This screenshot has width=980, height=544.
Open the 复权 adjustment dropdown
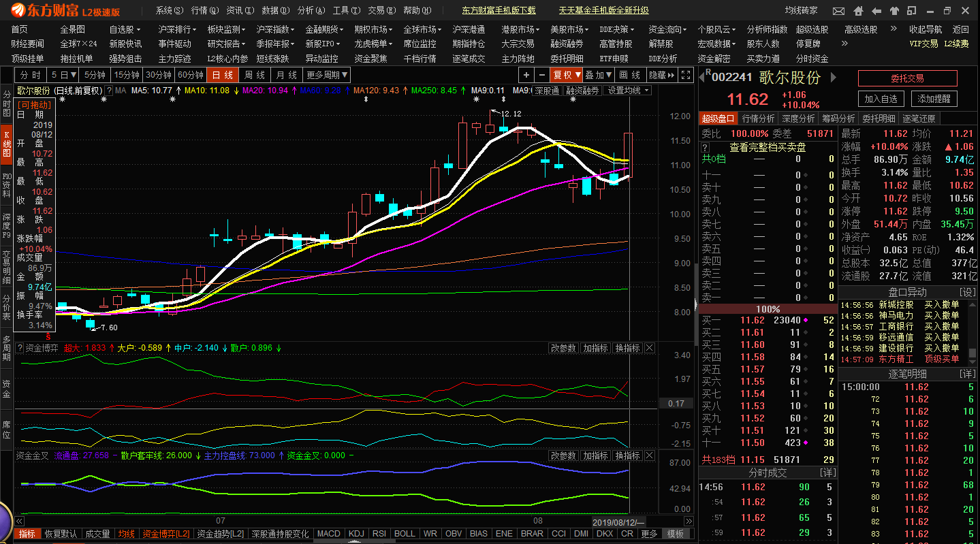click(x=567, y=75)
